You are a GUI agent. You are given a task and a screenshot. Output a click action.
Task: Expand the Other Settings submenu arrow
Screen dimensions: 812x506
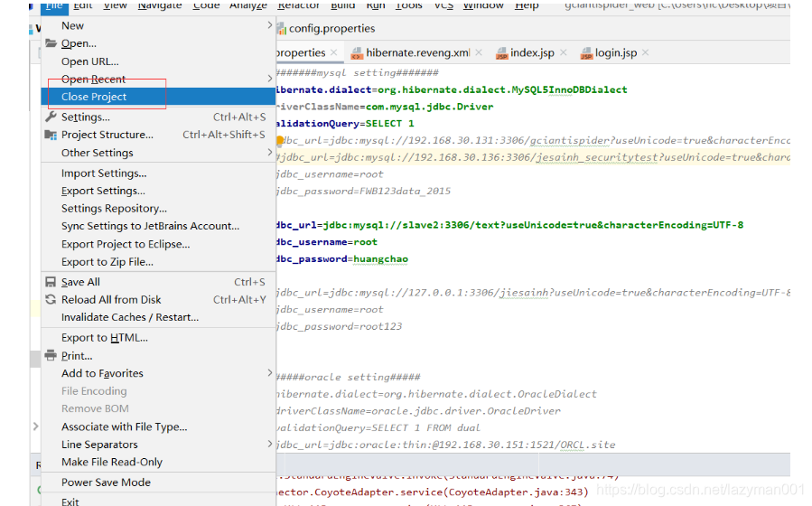(x=270, y=153)
